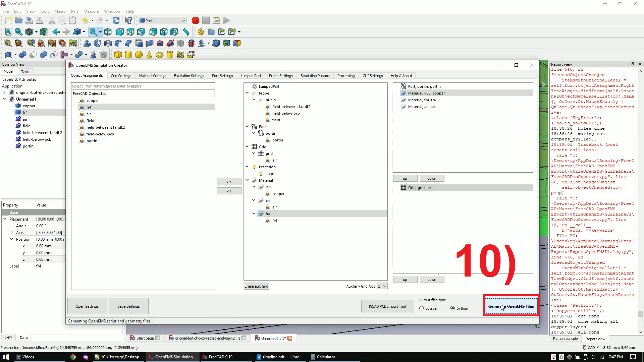Open the CAD navigation style dropdown
Viewport: 644px width, 362px height.
point(591,348)
